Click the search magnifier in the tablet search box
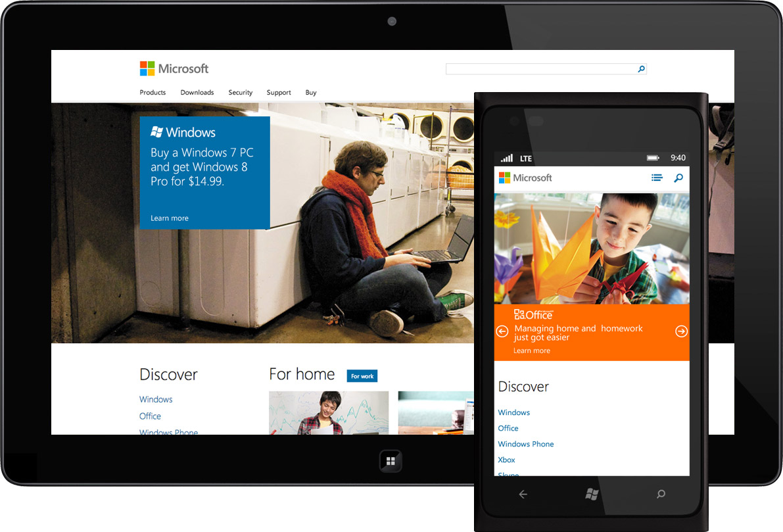This screenshot has height=532, width=783. (x=641, y=69)
